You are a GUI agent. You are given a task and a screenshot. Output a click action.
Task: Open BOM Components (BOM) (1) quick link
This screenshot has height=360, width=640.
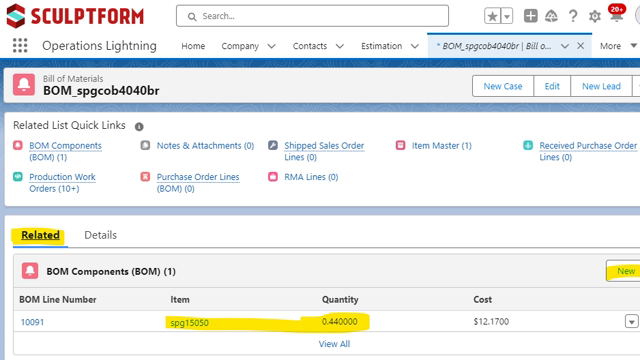[x=65, y=151]
